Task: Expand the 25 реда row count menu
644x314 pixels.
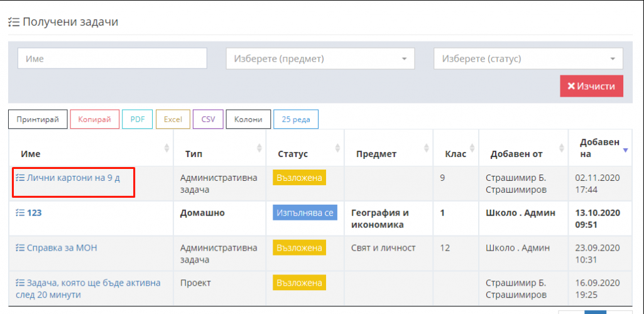Action: (x=295, y=119)
